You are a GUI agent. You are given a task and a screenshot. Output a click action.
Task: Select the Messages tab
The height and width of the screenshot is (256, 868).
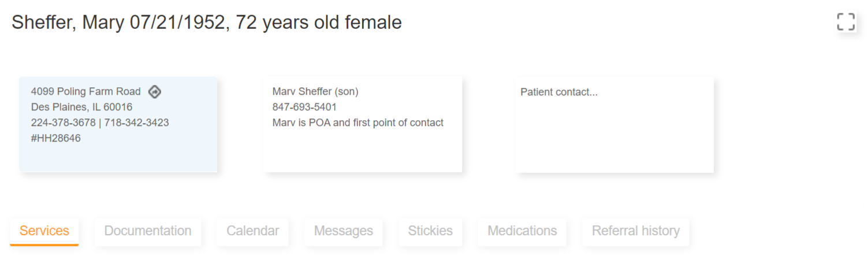[x=344, y=231]
